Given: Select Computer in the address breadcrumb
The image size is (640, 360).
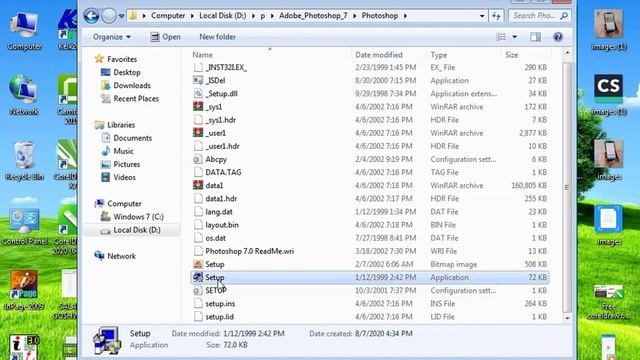Looking at the screenshot, I should pyautogui.click(x=168, y=16).
